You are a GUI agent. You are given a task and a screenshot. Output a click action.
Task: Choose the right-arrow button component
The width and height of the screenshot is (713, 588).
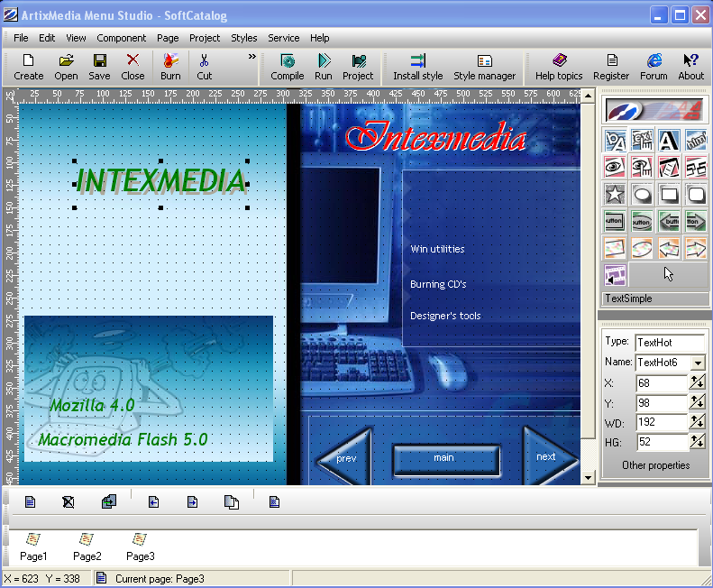[696, 222]
